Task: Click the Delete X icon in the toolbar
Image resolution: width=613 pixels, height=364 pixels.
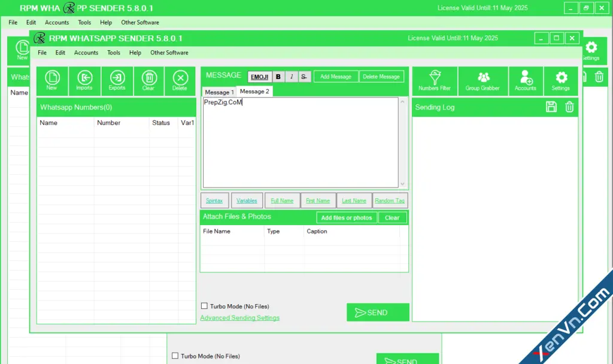Action: 180,81
